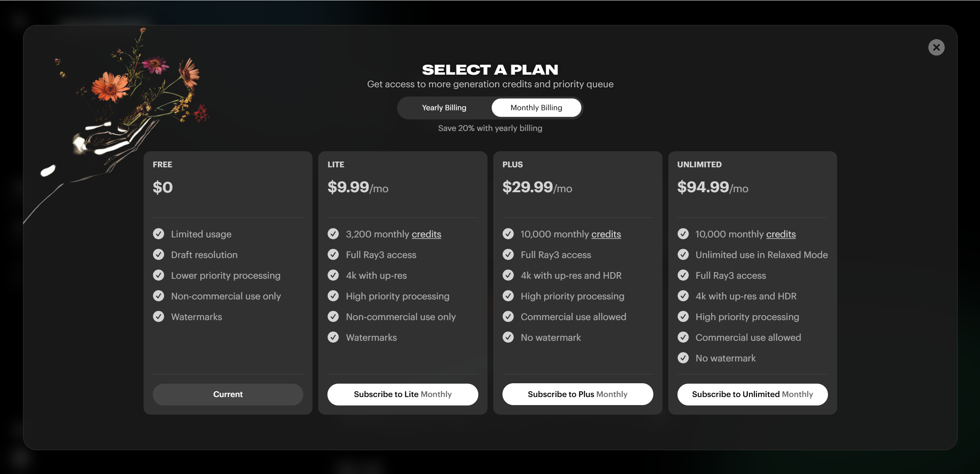Close the Select a Plan dialog
This screenshot has width=980, height=474.
click(936, 47)
